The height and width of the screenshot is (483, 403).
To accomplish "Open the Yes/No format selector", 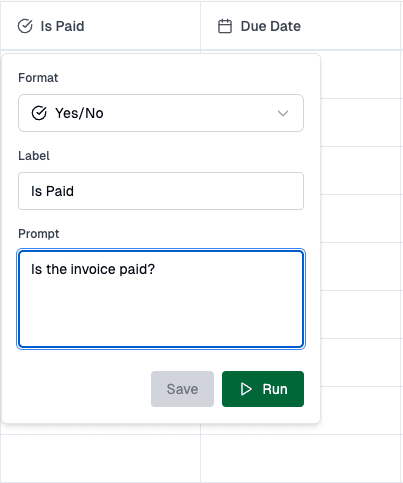I will point(161,113).
